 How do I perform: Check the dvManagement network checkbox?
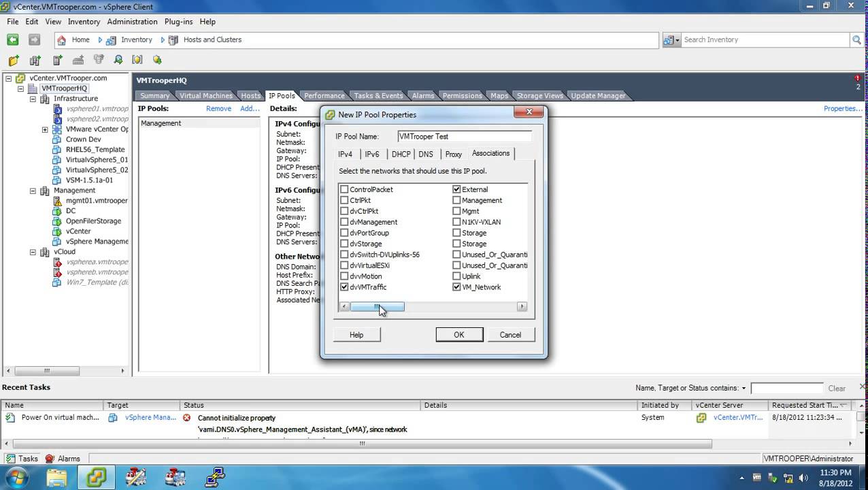point(344,223)
